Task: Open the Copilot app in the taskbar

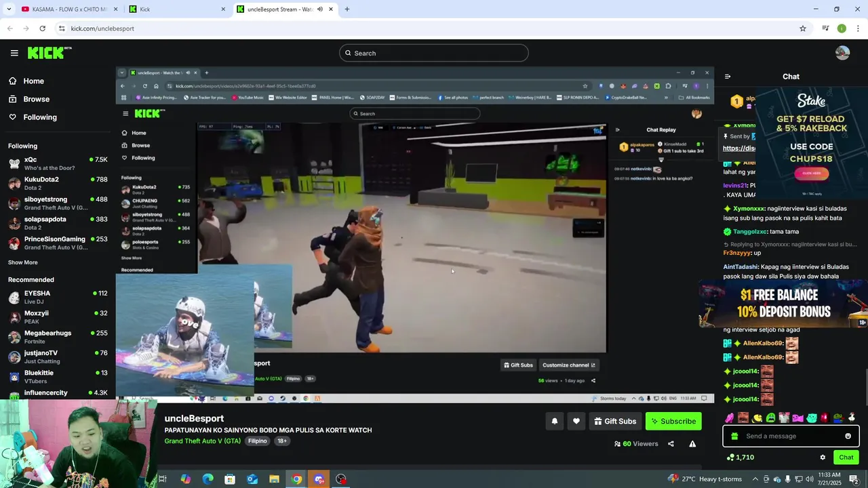Action: point(185,479)
